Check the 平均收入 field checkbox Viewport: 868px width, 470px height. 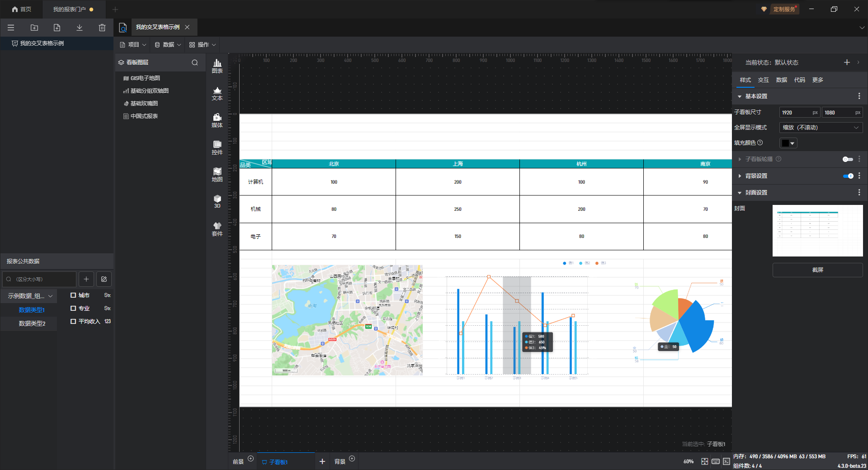73,322
